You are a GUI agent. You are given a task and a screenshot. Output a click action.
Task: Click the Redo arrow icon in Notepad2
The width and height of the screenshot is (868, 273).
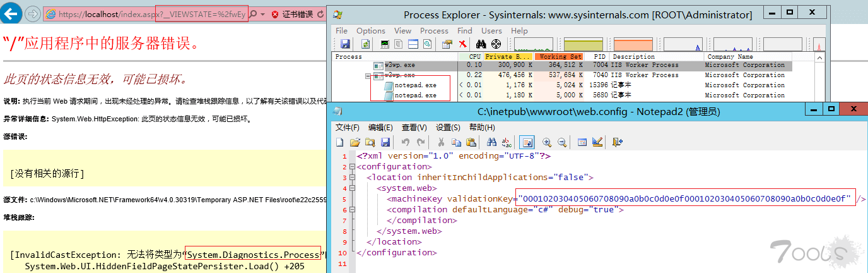[x=421, y=142]
